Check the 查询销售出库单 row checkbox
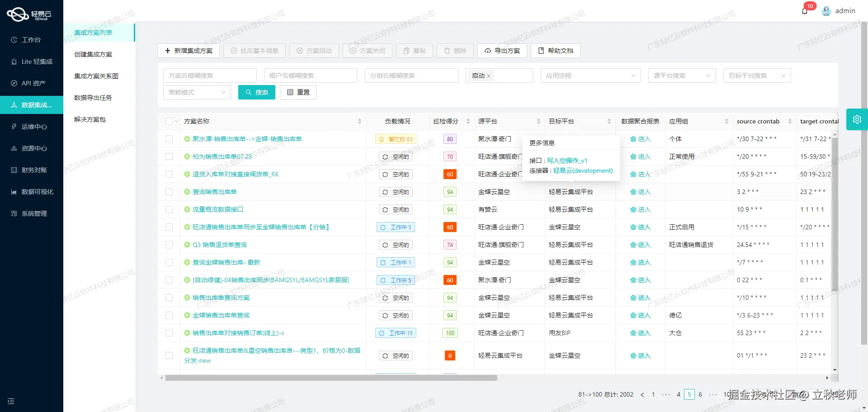The height and width of the screenshot is (412, 868). 169,191
